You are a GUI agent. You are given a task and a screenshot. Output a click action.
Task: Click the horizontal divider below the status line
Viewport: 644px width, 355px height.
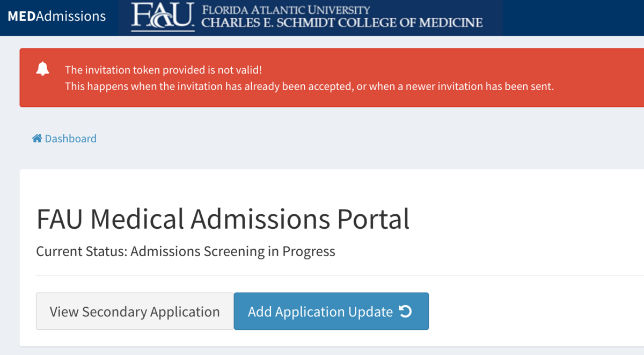(340, 276)
